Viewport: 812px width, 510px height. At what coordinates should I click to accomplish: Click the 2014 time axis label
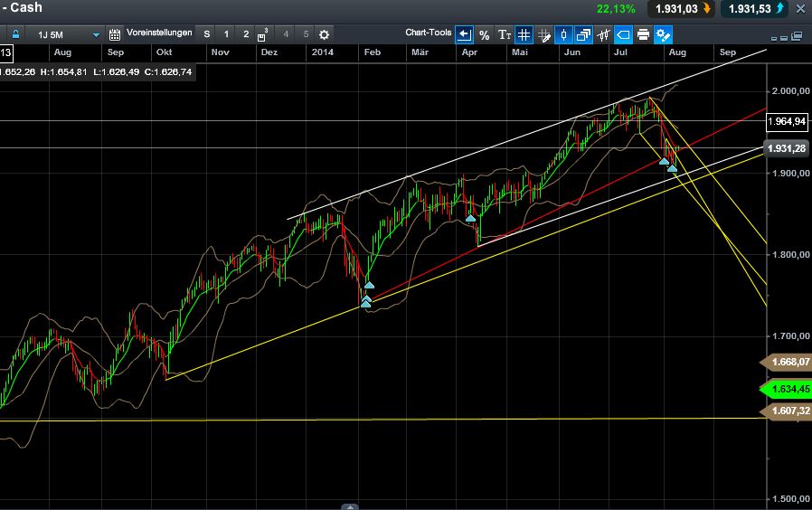pos(323,52)
